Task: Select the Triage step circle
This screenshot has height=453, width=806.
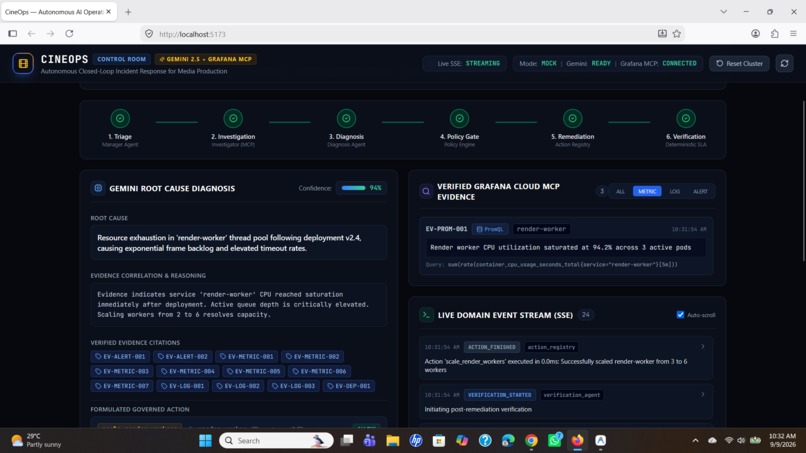Action: coord(120,118)
